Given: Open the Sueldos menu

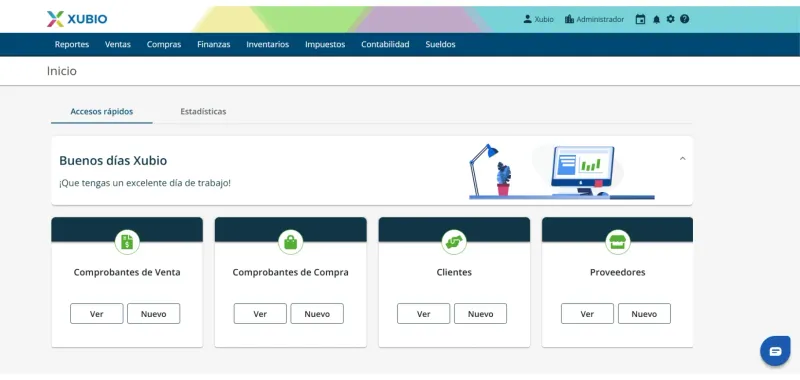Looking at the screenshot, I should click(440, 44).
